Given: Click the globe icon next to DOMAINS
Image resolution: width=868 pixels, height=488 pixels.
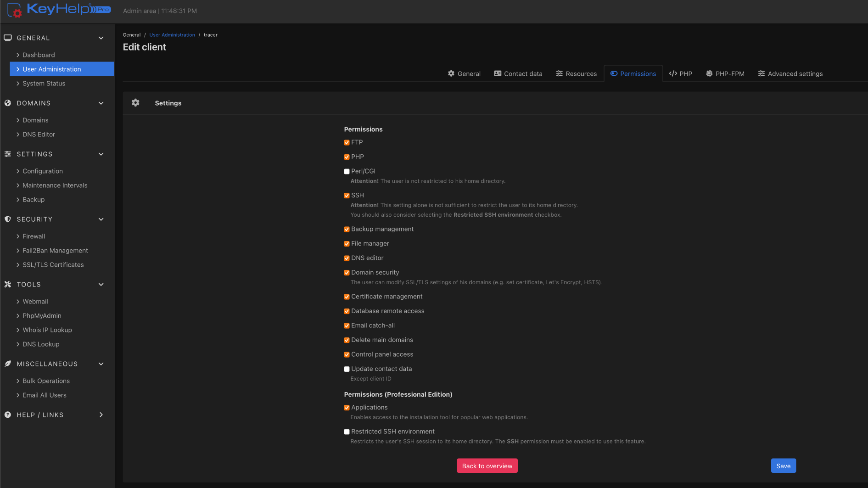Looking at the screenshot, I should pyautogui.click(x=8, y=103).
